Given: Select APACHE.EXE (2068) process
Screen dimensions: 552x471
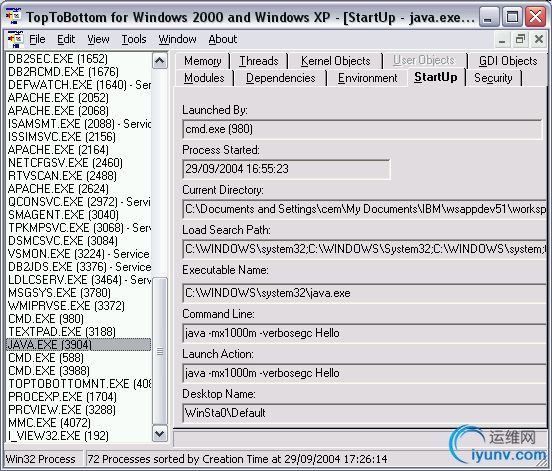Looking at the screenshot, I should [x=58, y=111].
